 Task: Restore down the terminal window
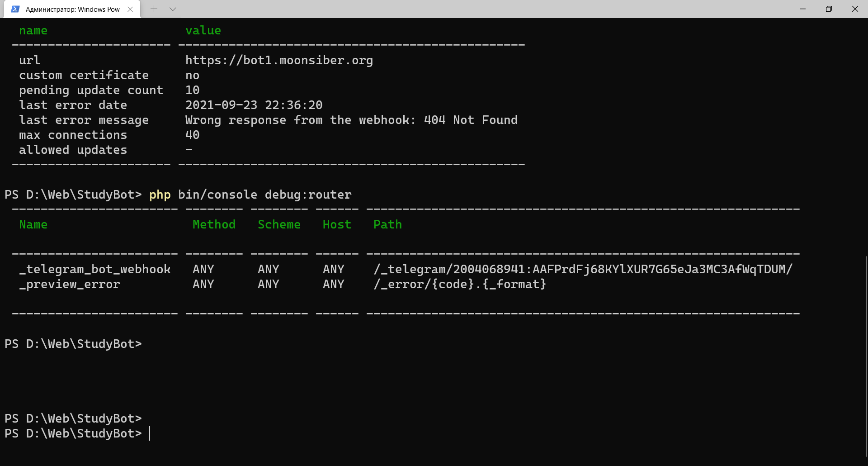(x=829, y=9)
